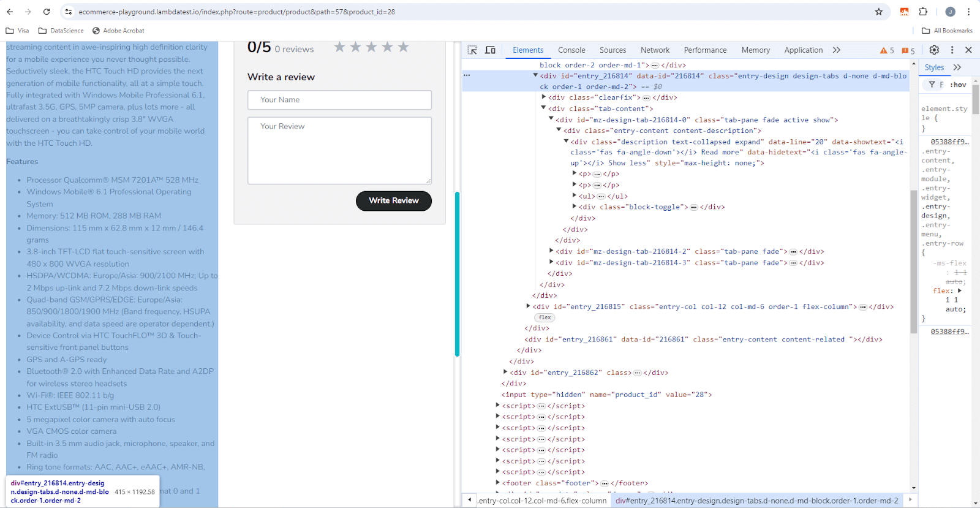Click the warnings count indicator
The width and height of the screenshot is (980, 508).
(887, 50)
